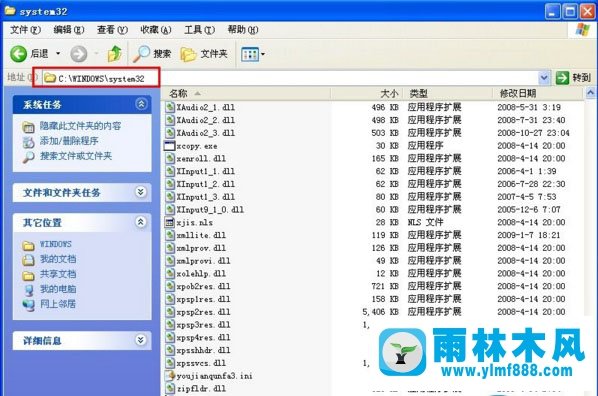598x396 pixels.
Task: Select file name xmlprovi.dll
Action: click(203, 261)
